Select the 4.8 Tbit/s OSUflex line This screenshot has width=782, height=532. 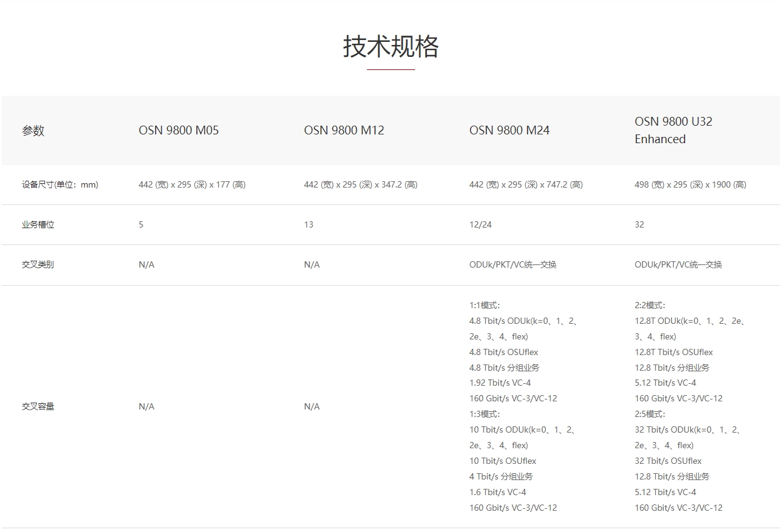click(x=504, y=352)
